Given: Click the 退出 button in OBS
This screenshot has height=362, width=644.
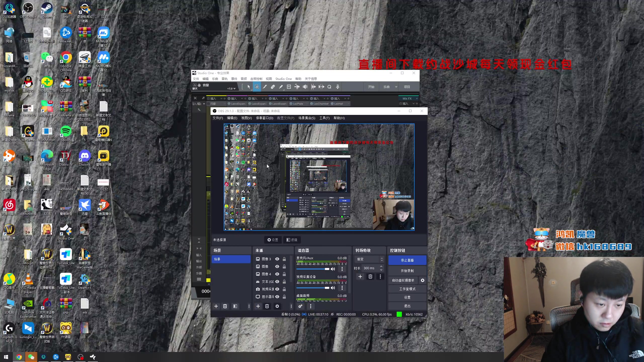Looking at the screenshot, I should pos(407,306).
